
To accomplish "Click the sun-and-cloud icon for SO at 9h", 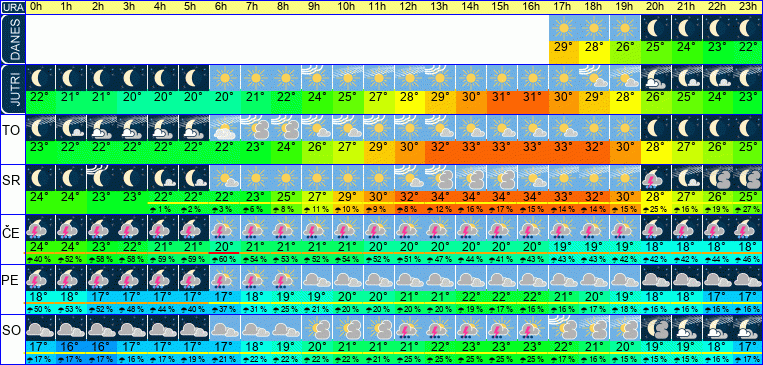I will [x=317, y=328].
